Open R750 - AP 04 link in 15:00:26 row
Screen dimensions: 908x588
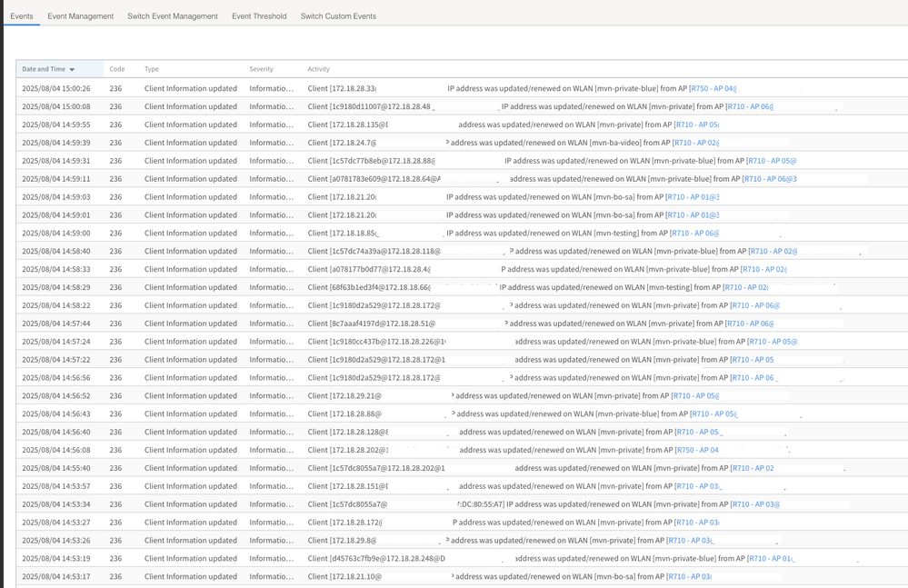point(713,88)
